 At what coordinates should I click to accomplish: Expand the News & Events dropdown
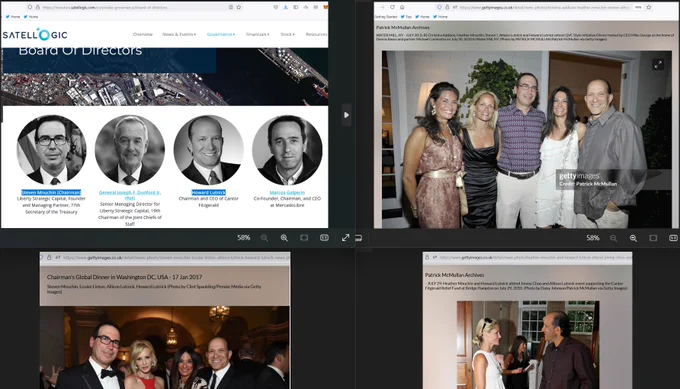179,34
